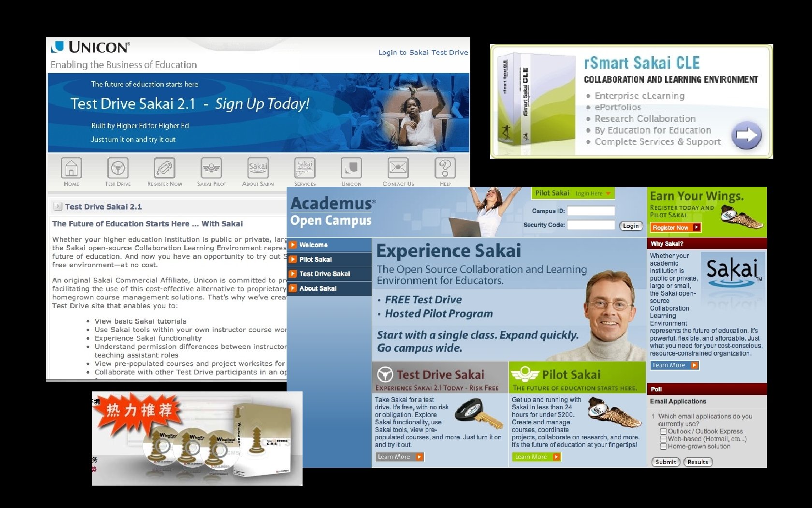The image size is (812, 508).
Task: Click the "Poll" panel header
Action: point(707,389)
